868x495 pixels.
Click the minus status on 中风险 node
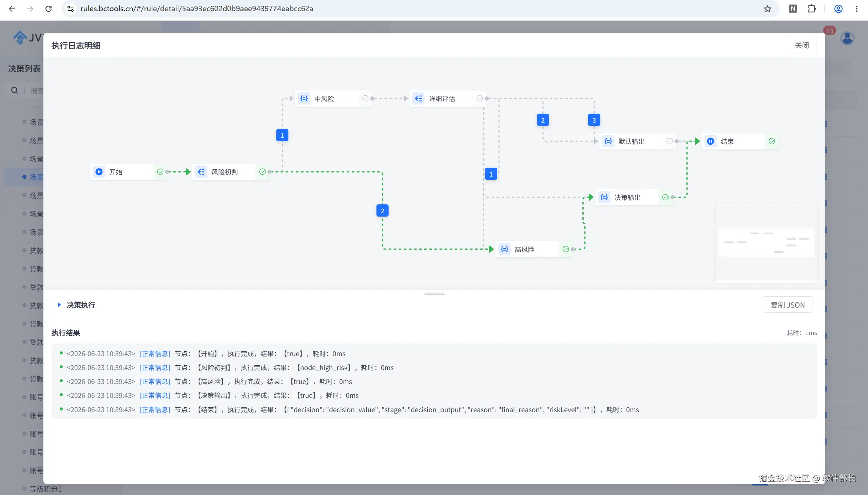click(x=365, y=98)
